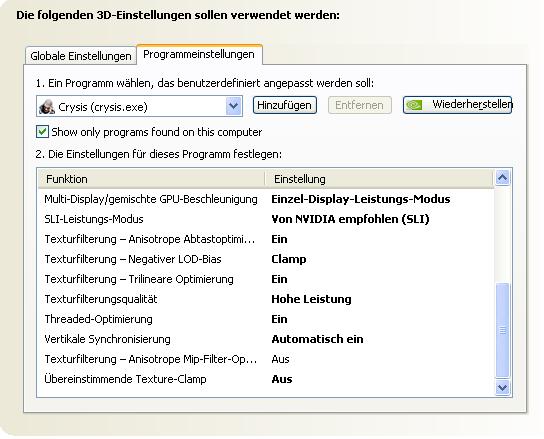
Task: Select the Programmeinstellungen tab
Action: (199, 54)
